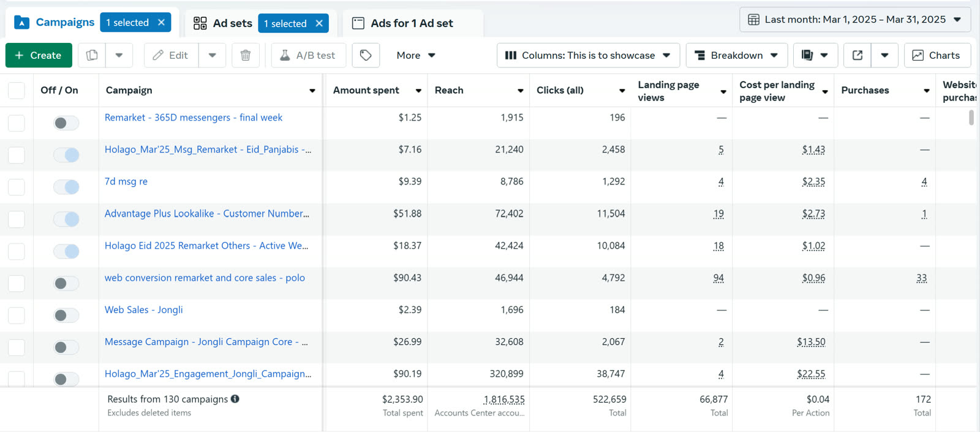This screenshot has width=980, height=432.
Task: Clear the Campaigns selection with its X
Action: tap(161, 23)
